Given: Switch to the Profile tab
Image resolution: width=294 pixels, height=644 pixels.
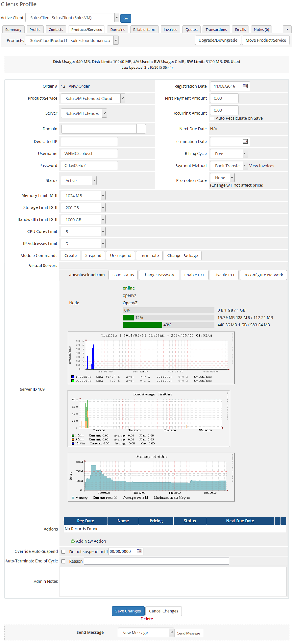Looking at the screenshot, I should [x=35, y=30].
